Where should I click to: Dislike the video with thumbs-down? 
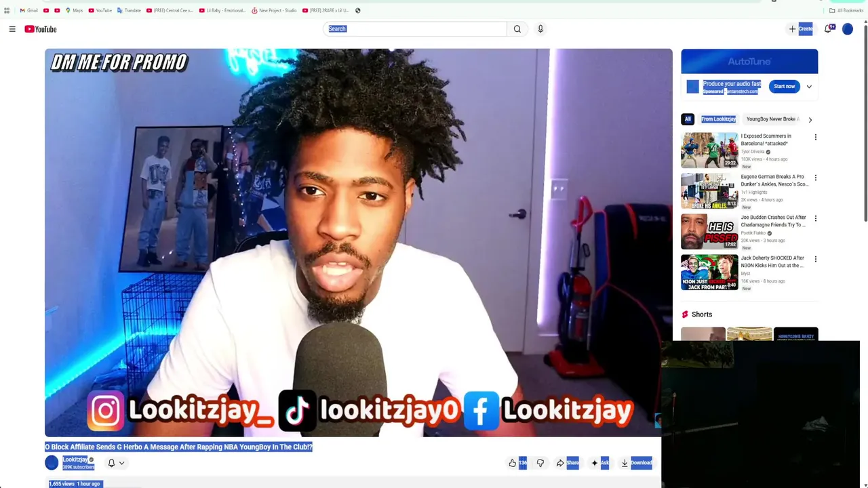pyautogui.click(x=540, y=463)
